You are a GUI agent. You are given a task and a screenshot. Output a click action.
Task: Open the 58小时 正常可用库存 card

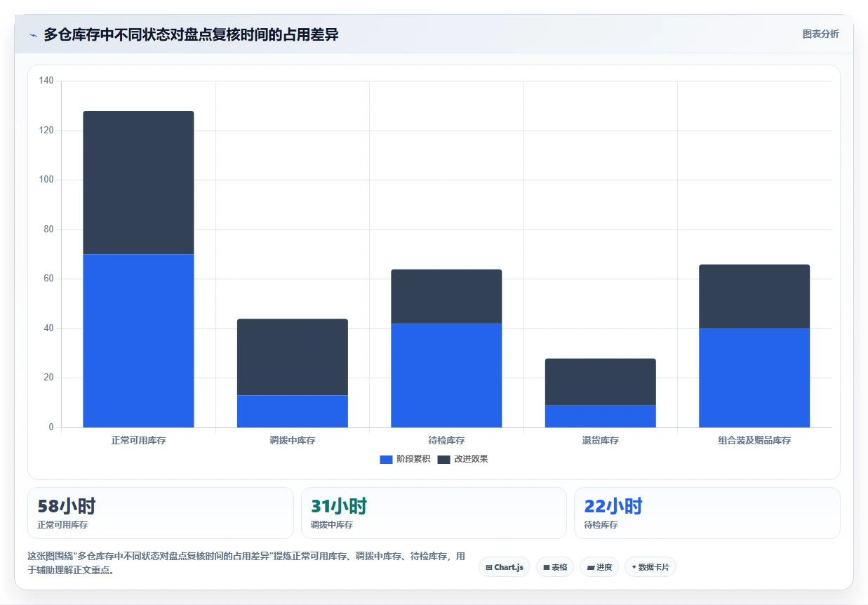tap(160, 513)
